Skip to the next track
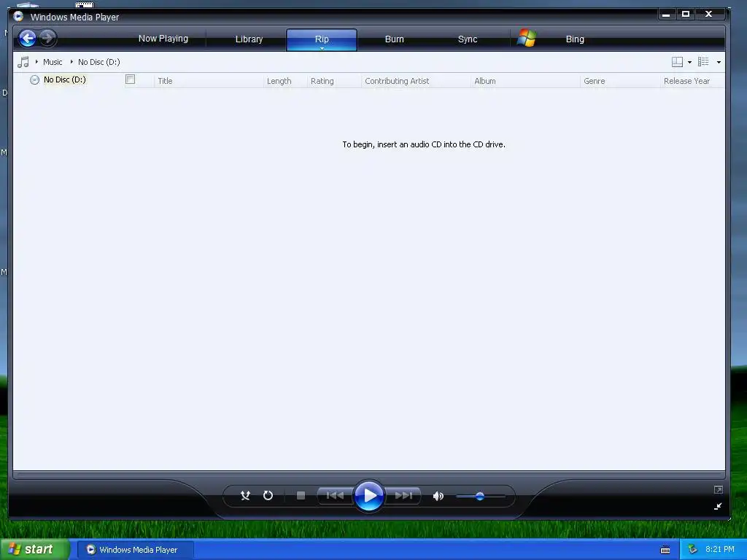Screen dimensions: 747x560 tap(403, 496)
